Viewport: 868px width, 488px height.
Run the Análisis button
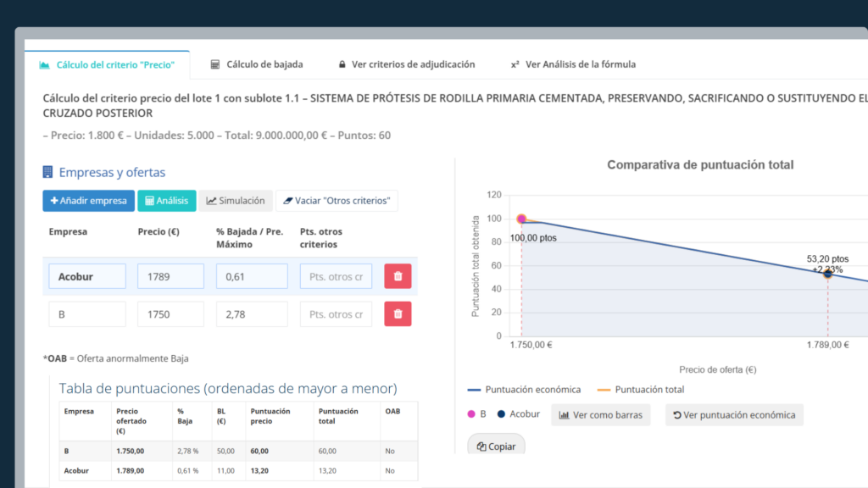[166, 201]
